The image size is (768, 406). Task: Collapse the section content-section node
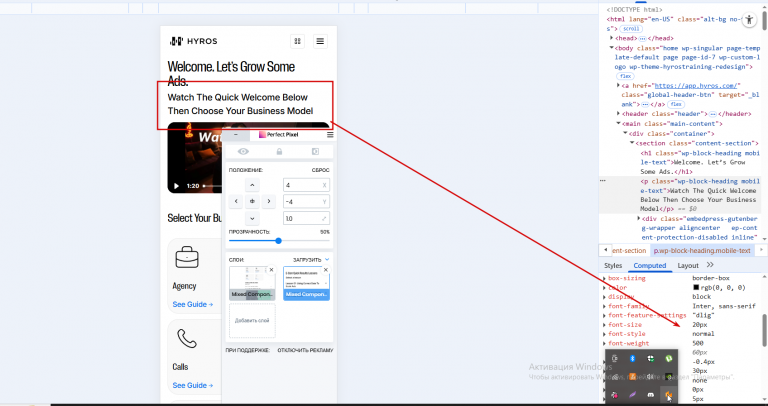tap(632, 143)
